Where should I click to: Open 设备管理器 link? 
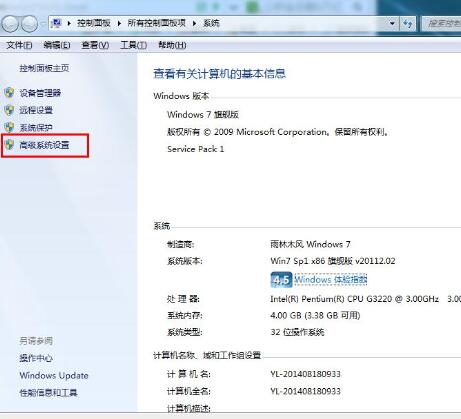(x=40, y=93)
